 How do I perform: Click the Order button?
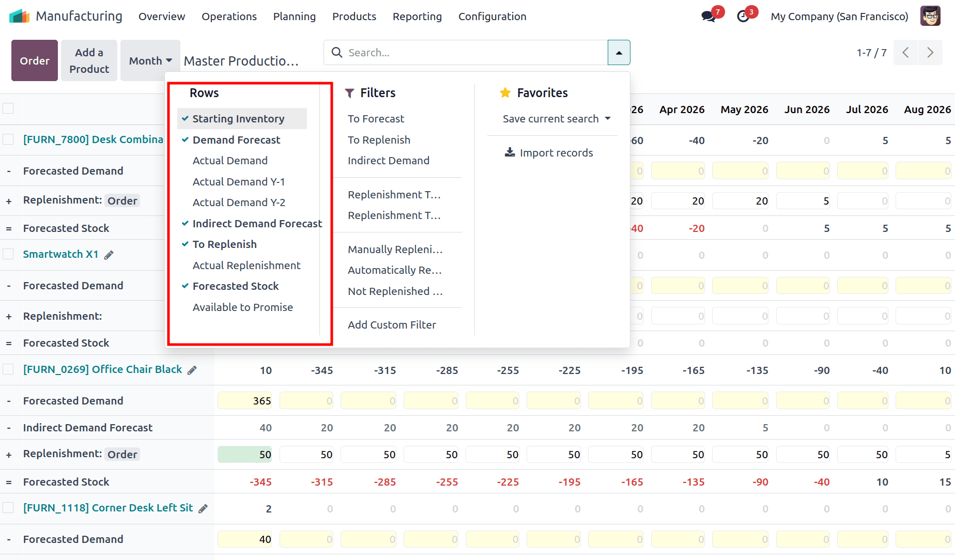(x=34, y=60)
